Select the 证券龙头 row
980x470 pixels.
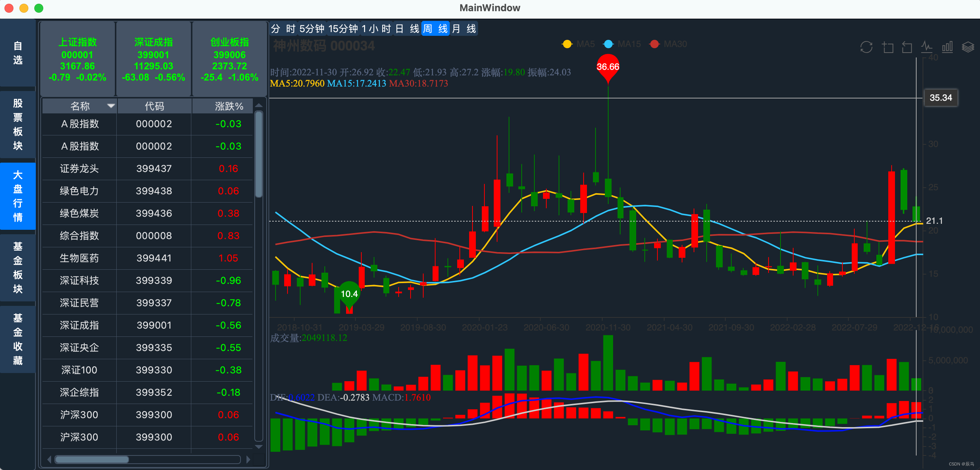point(148,169)
